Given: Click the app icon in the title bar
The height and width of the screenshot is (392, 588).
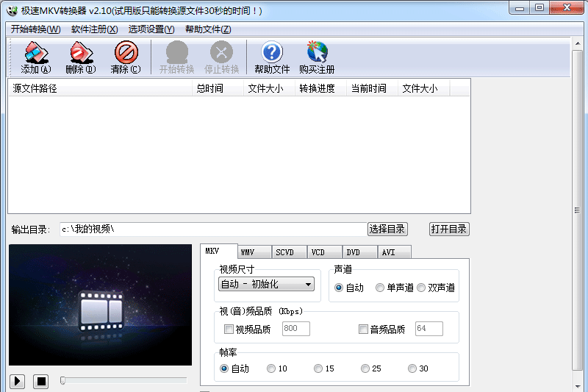Looking at the screenshot, I should (12, 10).
